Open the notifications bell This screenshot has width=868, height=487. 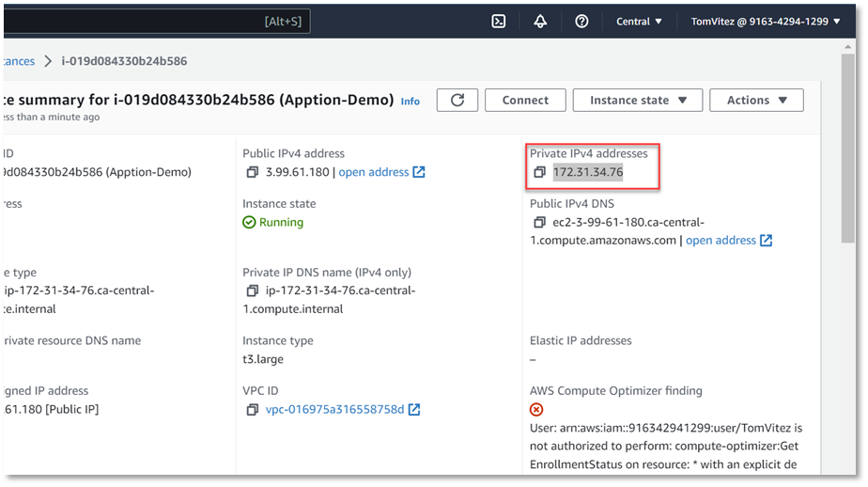tap(540, 22)
